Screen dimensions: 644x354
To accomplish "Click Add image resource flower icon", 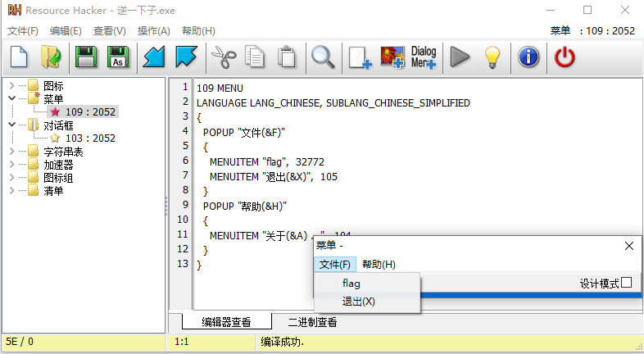I will pyautogui.click(x=392, y=57).
